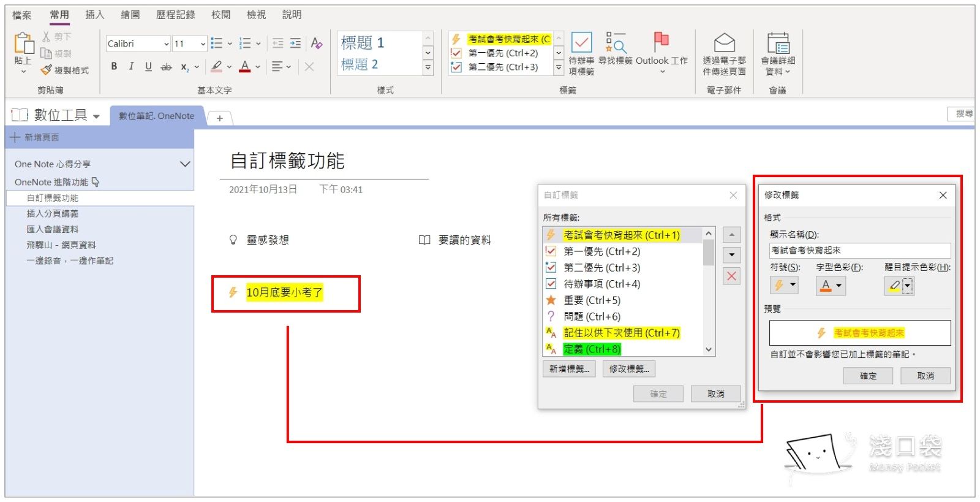Remove selected tag with red X button
This screenshot has width=980, height=502.
coord(731,276)
